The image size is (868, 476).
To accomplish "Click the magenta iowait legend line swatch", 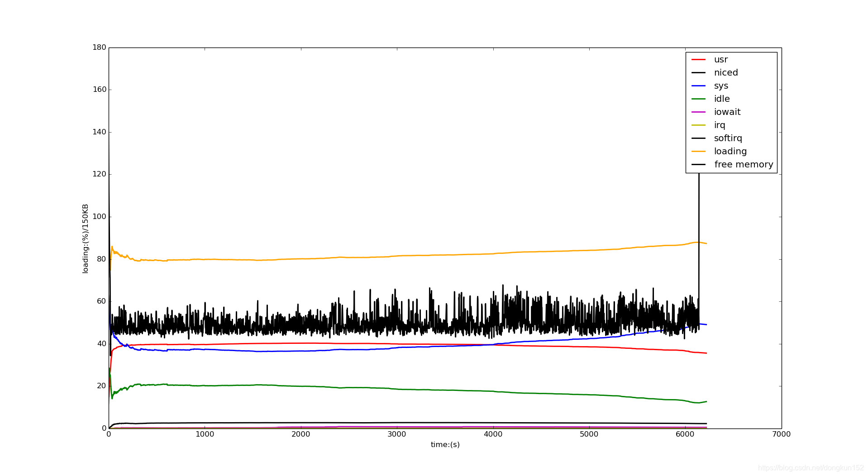I will tap(698, 112).
